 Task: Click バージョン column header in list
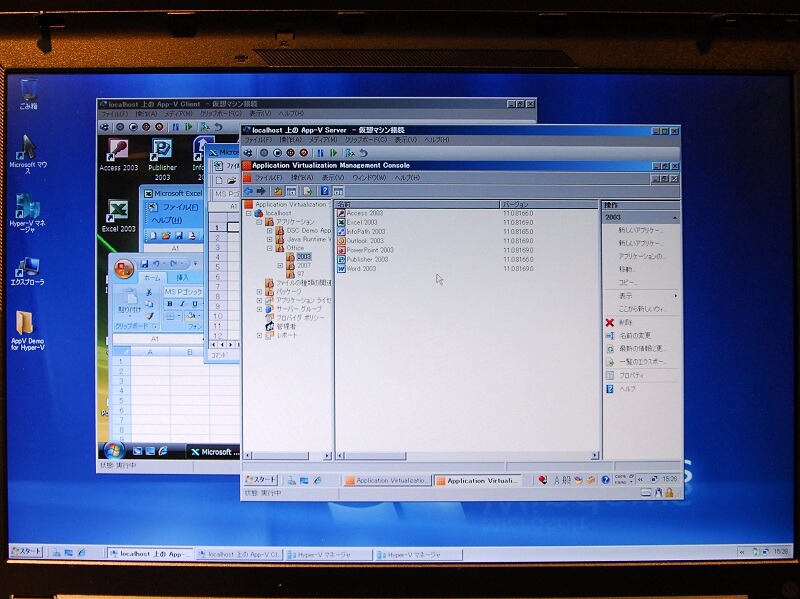pyautogui.click(x=548, y=204)
